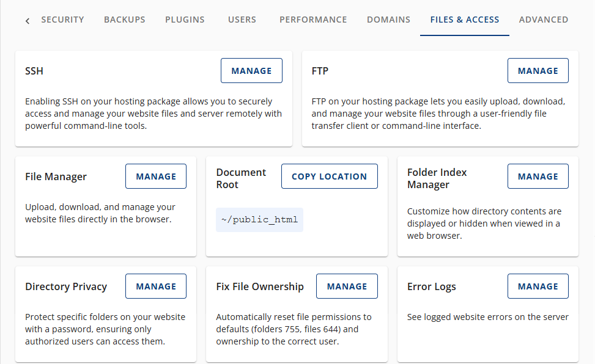Image resolution: width=595 pixels, height=364 pixels.
Task: Open the Backups tab
Action: [124, 20]
